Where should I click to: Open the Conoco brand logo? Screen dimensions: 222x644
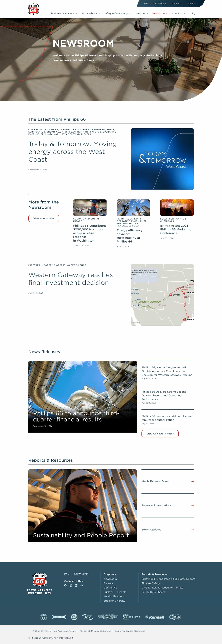point(59,617)
